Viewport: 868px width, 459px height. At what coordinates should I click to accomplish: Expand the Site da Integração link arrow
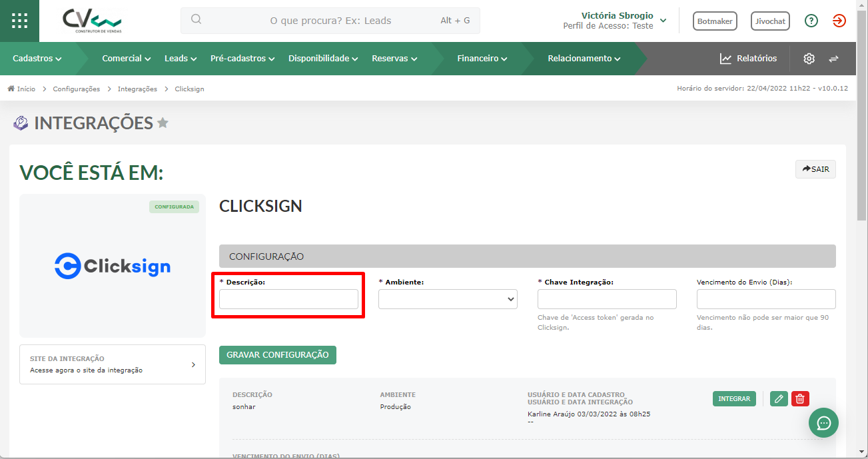click(193, 364)
